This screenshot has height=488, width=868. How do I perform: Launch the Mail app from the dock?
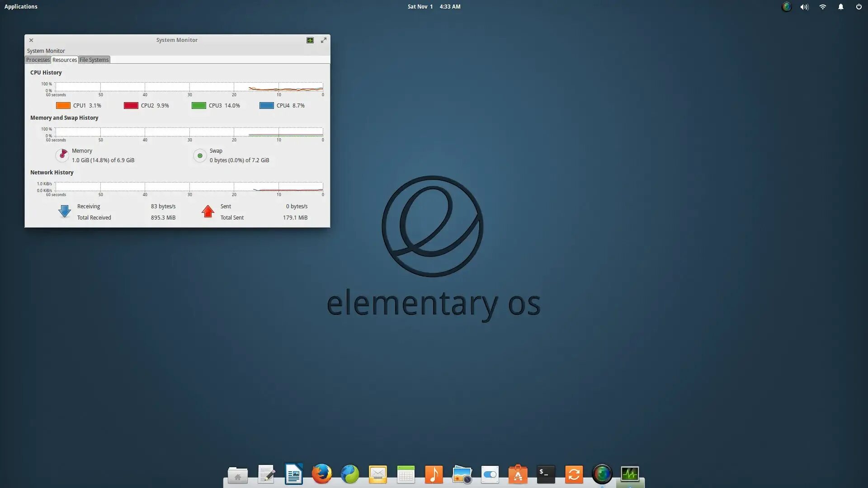[x=377, y=474]
